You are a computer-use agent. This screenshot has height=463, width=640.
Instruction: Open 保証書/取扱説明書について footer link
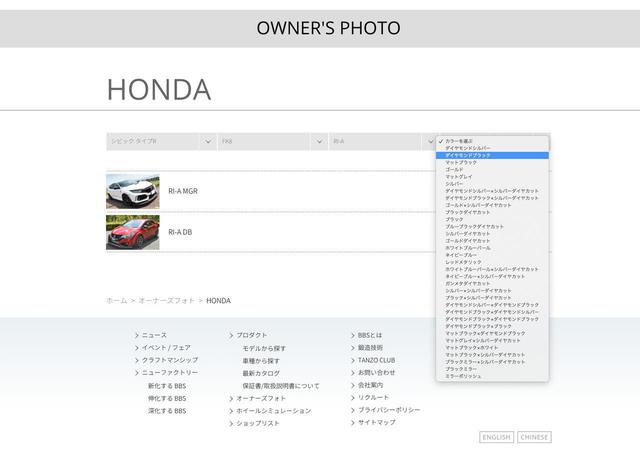coord(281,386)
